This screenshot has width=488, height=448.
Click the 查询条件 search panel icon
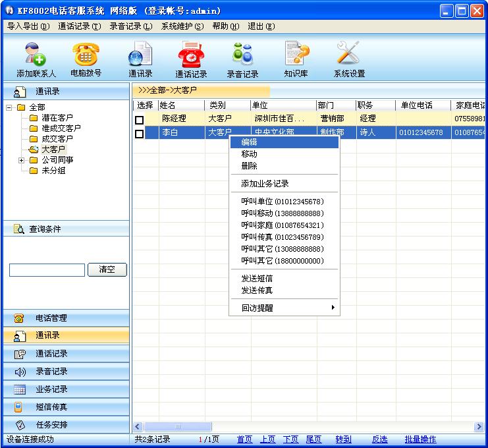[18, 229]
